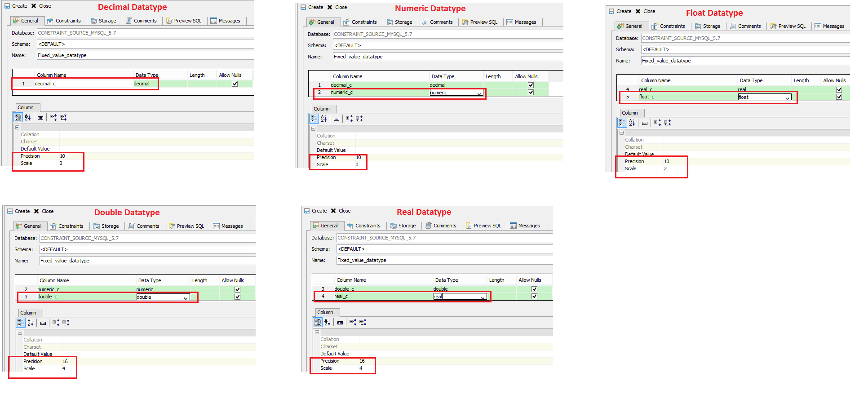Open Storage tab in Numeric Datatype panel
Screen dimensions: 868x408
click(x=399, y=22)
